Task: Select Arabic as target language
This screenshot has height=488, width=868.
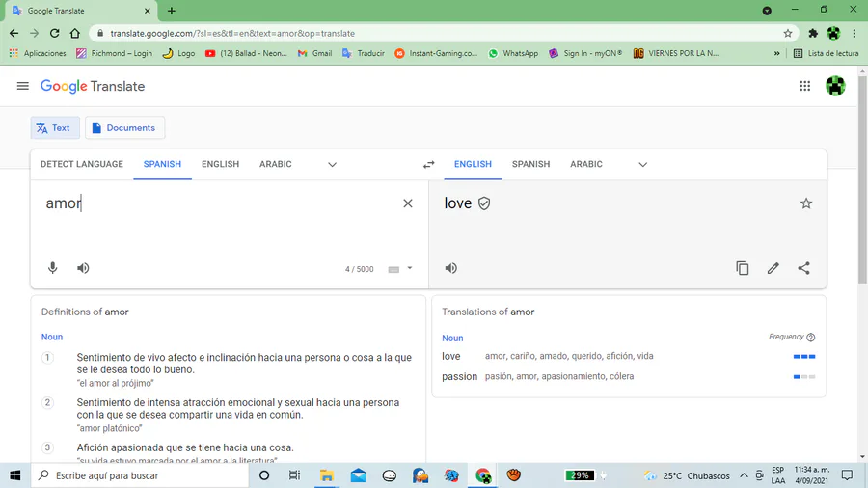Action: 586,164
